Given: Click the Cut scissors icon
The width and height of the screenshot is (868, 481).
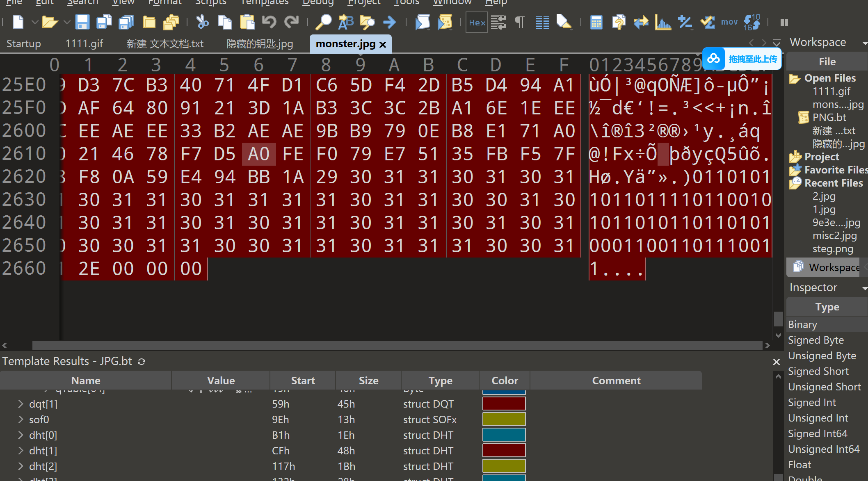Looking at the screenshot, I should [x=202, y=22].
